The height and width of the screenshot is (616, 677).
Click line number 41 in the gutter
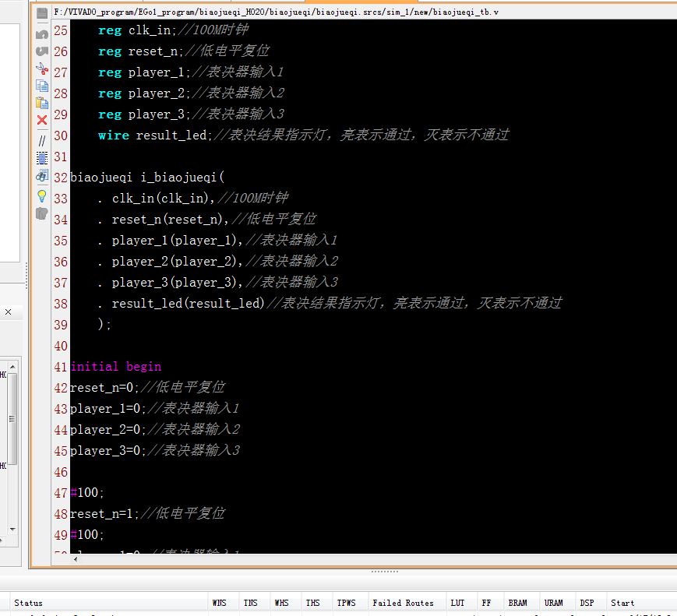tap(61, 366)
